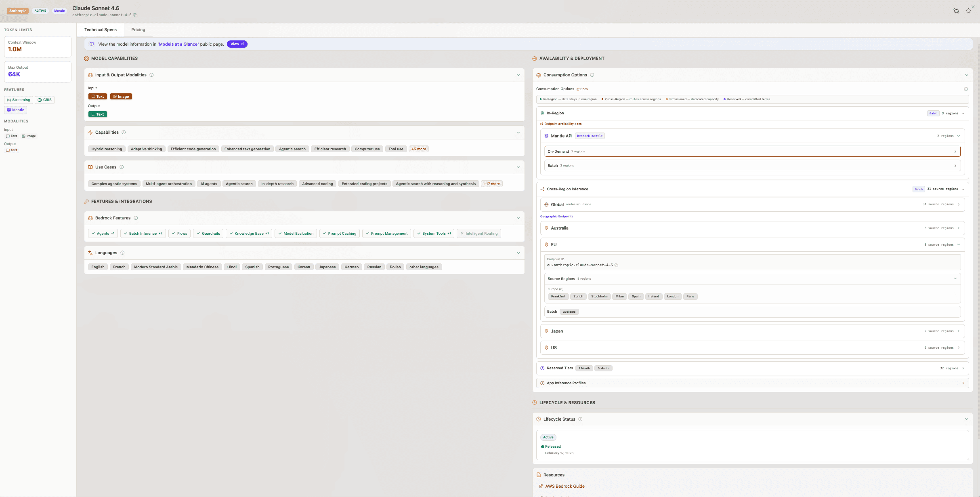Click the bedrock-mantle tag
980x497 pixels.
[x=590, y=136]
